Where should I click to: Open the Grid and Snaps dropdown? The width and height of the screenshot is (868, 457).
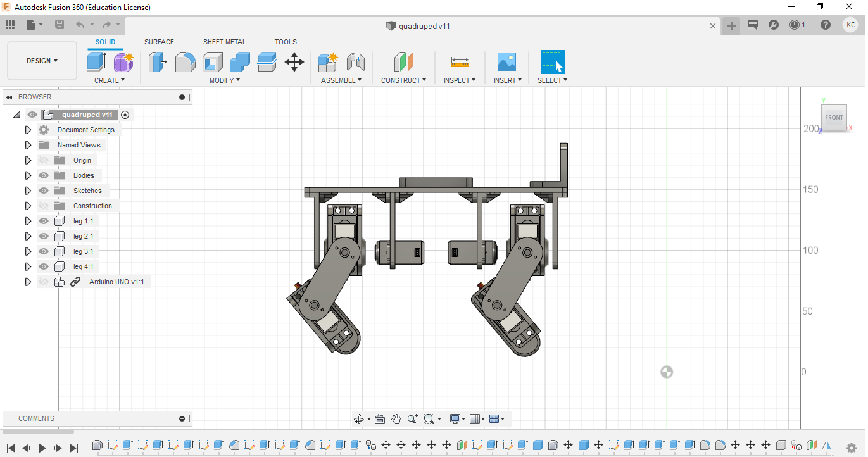point(477,419)
